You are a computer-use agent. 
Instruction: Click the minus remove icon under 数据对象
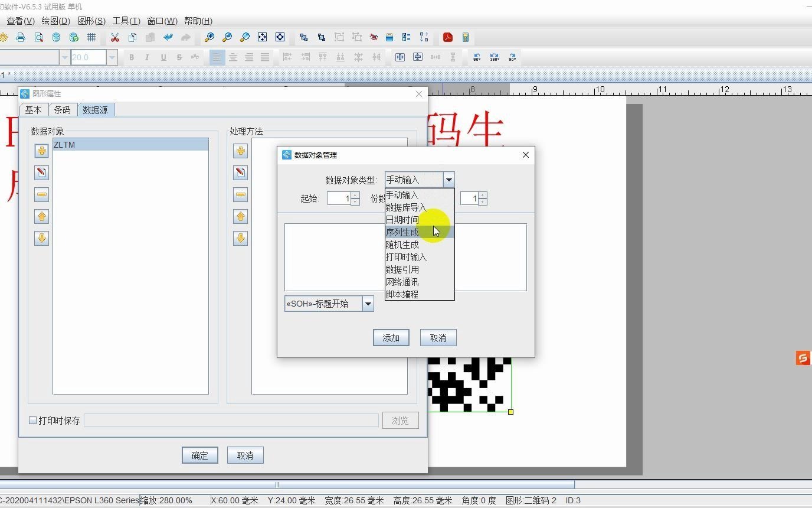41,194
